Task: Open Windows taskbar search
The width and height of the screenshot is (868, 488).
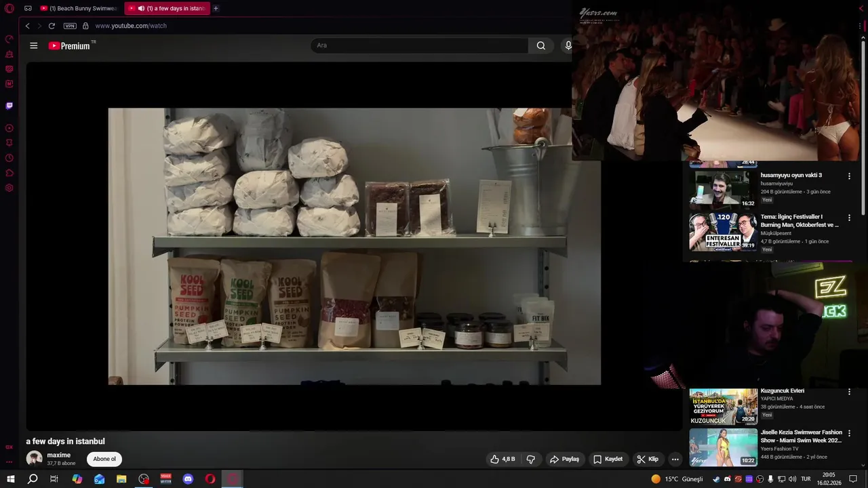Action: tap(32, 479)
